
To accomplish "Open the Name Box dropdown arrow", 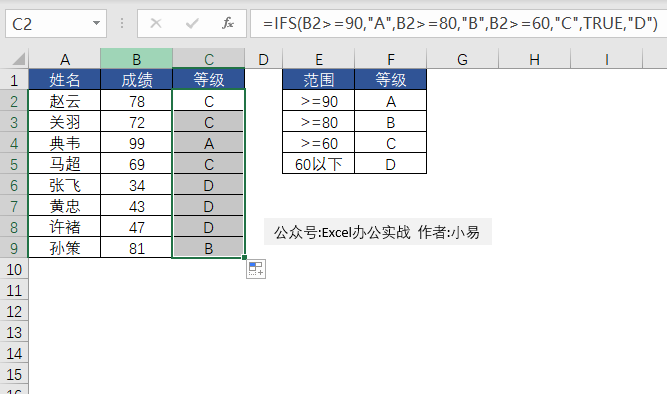I will (97, 23).
